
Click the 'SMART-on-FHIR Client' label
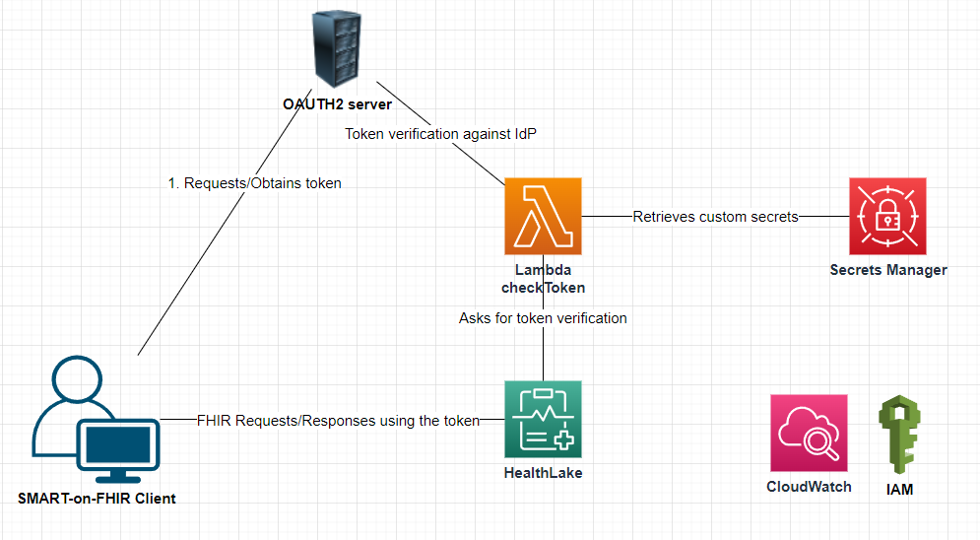click(x=97, y=499)
